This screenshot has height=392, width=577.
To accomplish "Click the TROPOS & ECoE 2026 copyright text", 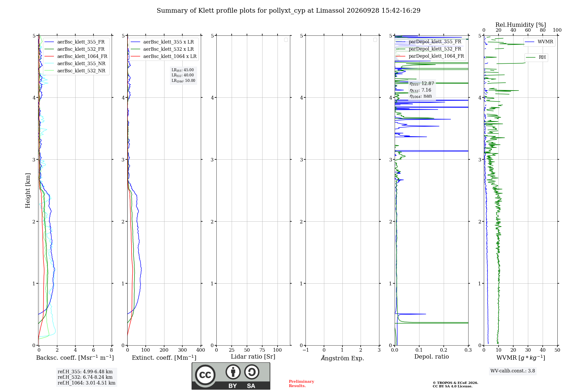I will point(455,383).
